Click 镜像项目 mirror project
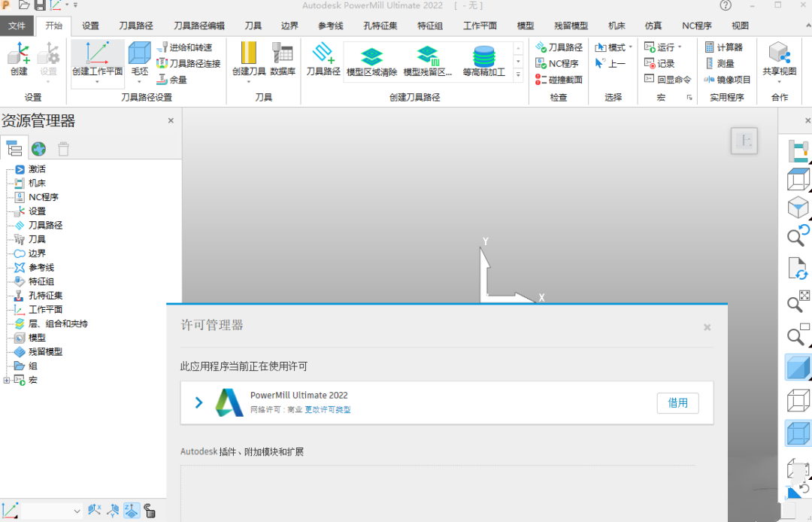The height and width of the screenshot is (522, 812). click(x=727, y=79)
